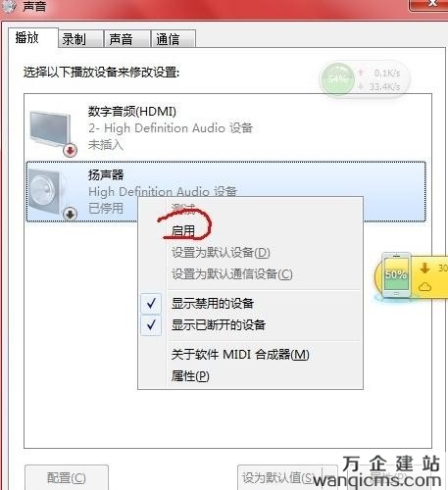Click the yellow download arrow icon
448x490 pixels.
coord(424,269)
